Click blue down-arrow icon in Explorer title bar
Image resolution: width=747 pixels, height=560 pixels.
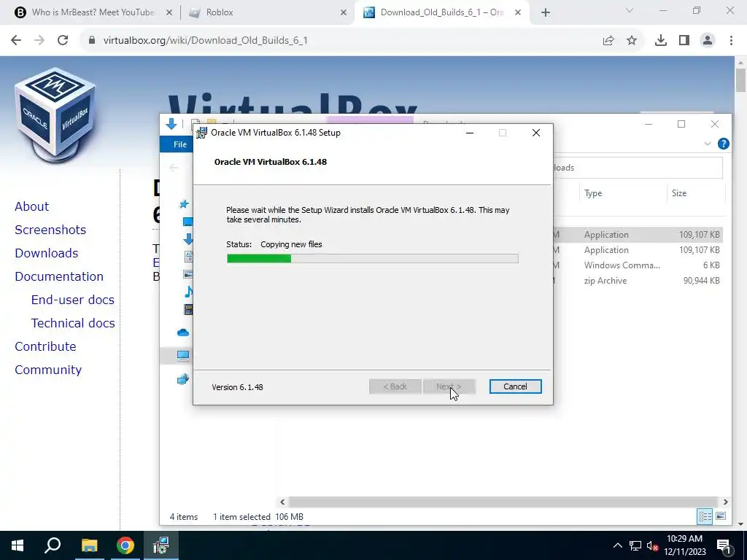coord(171,124)
